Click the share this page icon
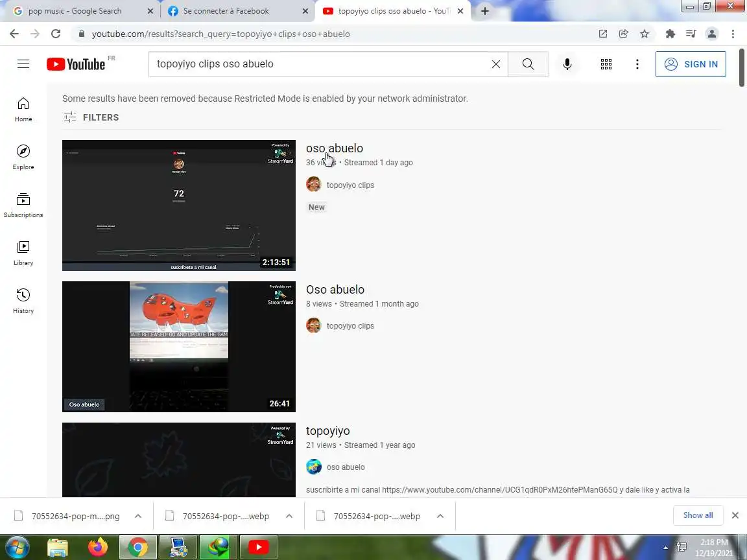This screenshot has width=747, height=560. click(x=624, y=34)
